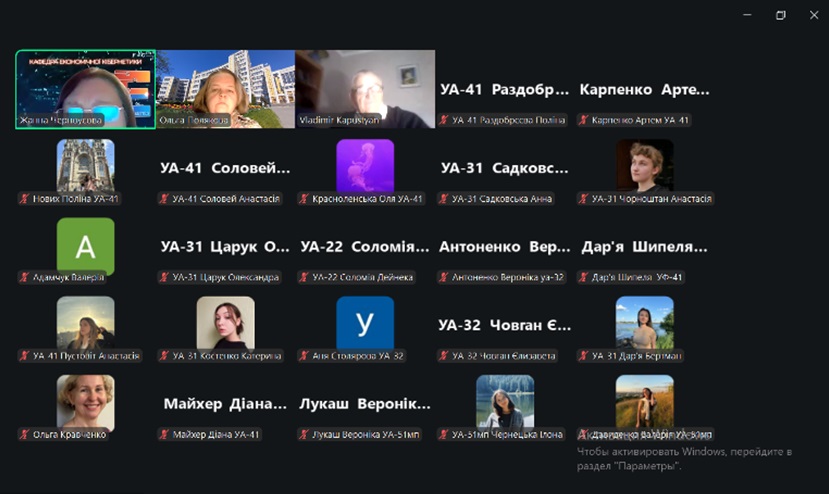The image size is (829, 494).
Task: Click muted mic icon for Майхер Діана УА-41
Action: coord(164,435)
